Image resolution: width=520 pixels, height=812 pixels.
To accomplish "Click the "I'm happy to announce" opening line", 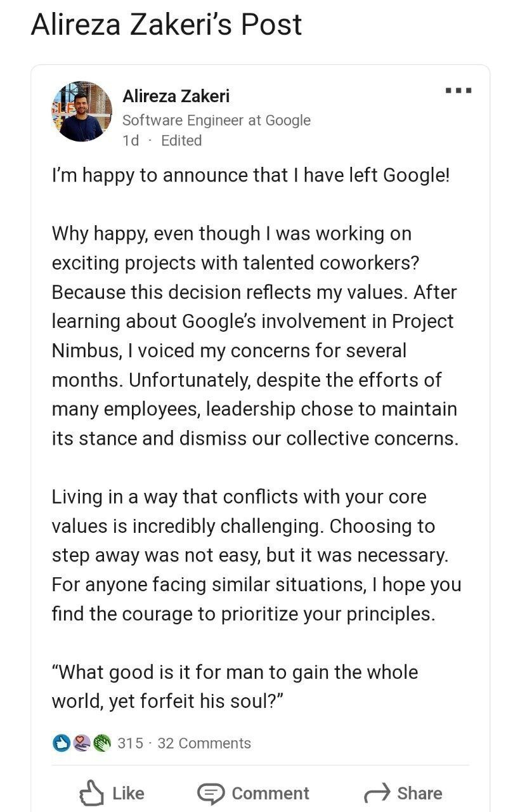I will point(250,175).
